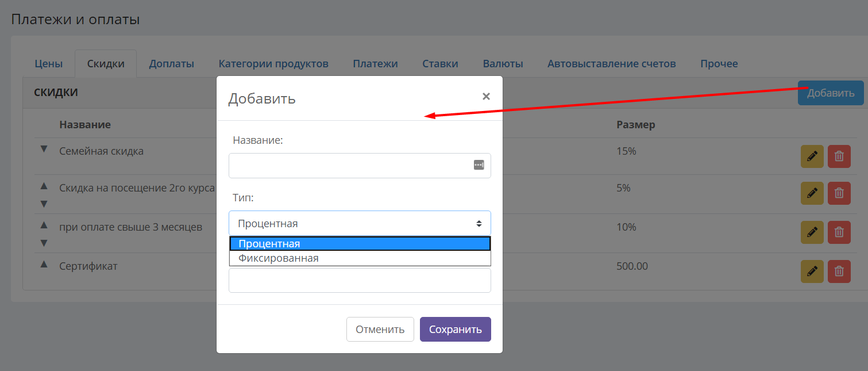Choose the Фиксированная option in list

pos(360,258)
